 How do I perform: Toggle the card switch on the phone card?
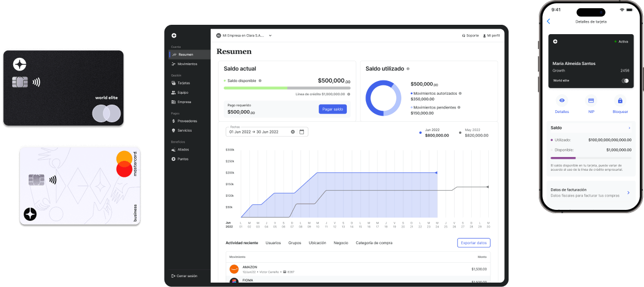[x=625, y=80]
